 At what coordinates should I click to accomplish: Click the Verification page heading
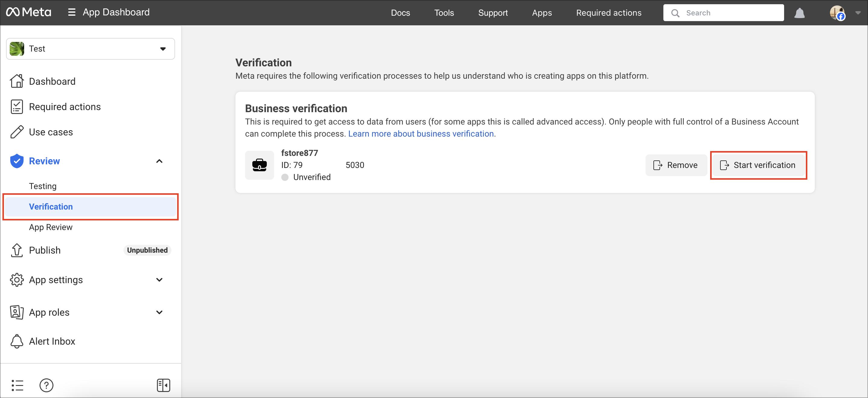click(x=263, y=63)
